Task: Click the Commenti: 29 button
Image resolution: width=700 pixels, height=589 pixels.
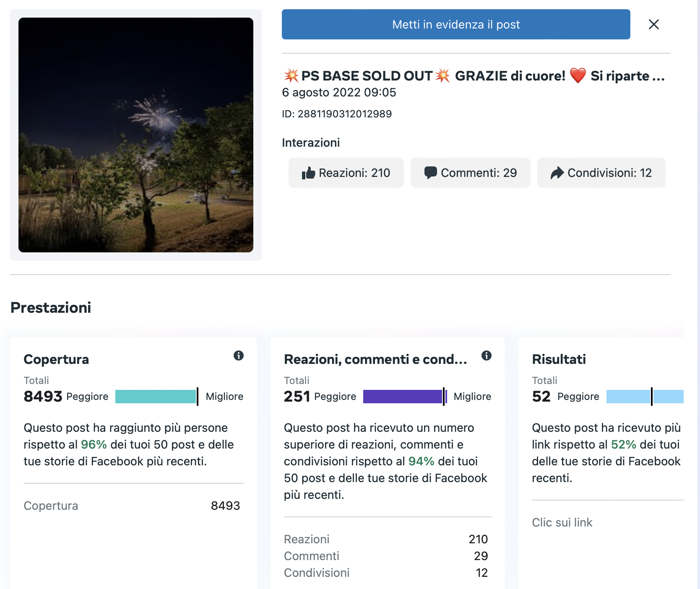Action: 471,173
